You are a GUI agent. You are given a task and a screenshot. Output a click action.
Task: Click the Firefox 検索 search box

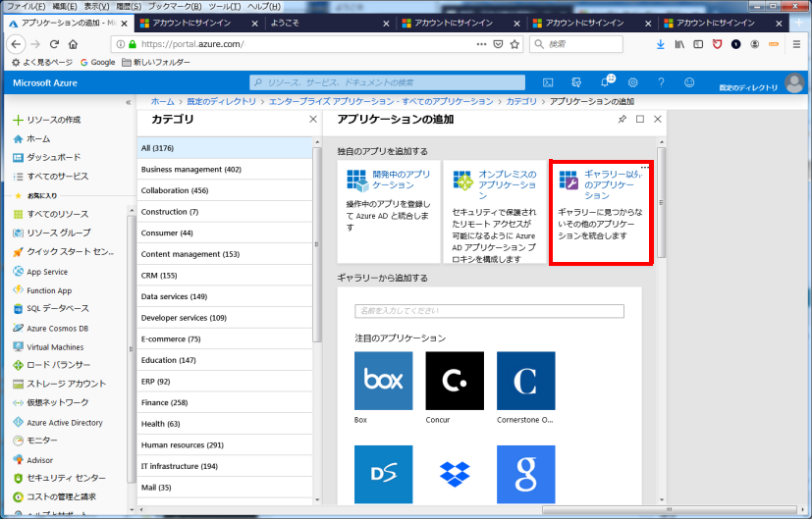(575, 44)
